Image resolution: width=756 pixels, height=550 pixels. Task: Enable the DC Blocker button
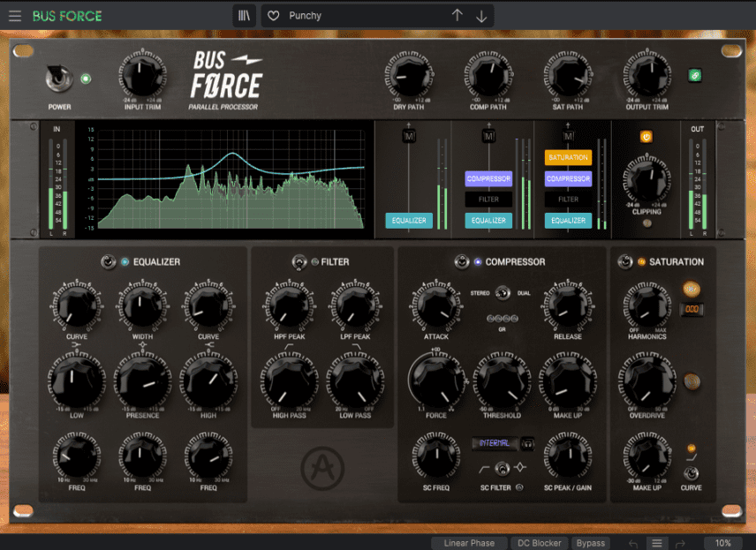pyautogui.click(x=539, y=543)
